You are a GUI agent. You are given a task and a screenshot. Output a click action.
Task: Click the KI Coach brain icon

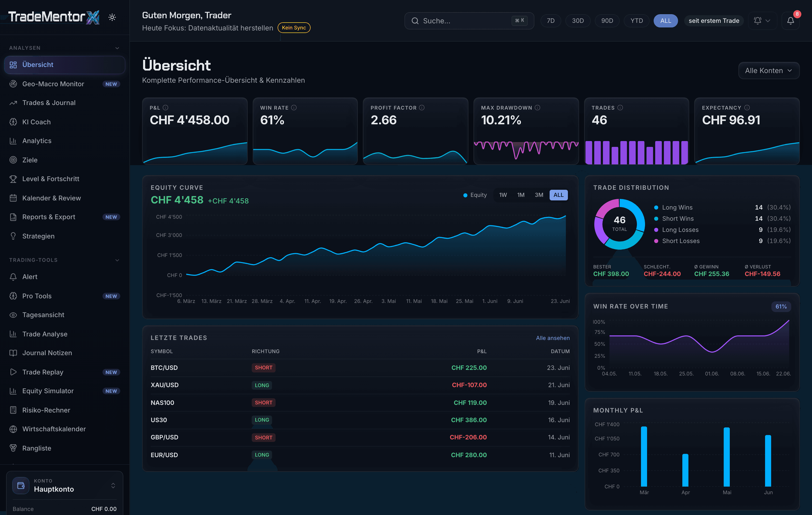point(13,122)
